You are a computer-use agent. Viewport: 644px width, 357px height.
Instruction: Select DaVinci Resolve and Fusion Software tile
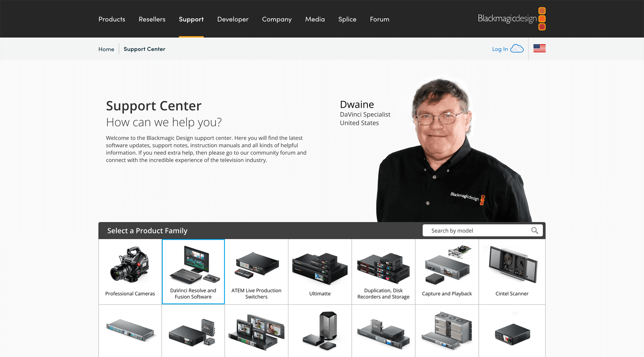pyautogui.click(x=193, y=272)
